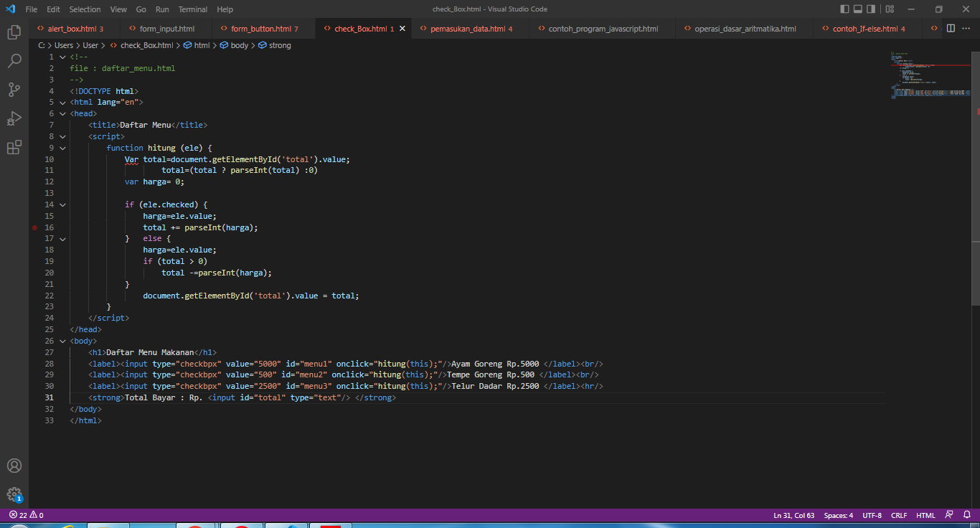Collapse the function hitung code block

[x=62, y=147]
